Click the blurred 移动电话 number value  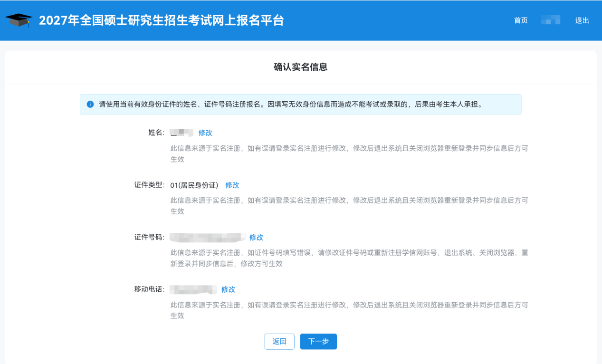(193, 289)
